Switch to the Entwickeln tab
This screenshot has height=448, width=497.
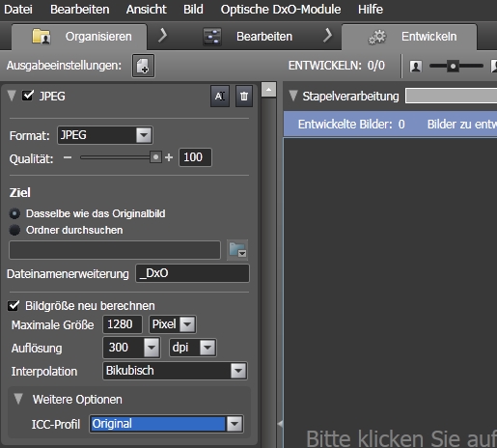pyautogui.click(x=409, y=37)
